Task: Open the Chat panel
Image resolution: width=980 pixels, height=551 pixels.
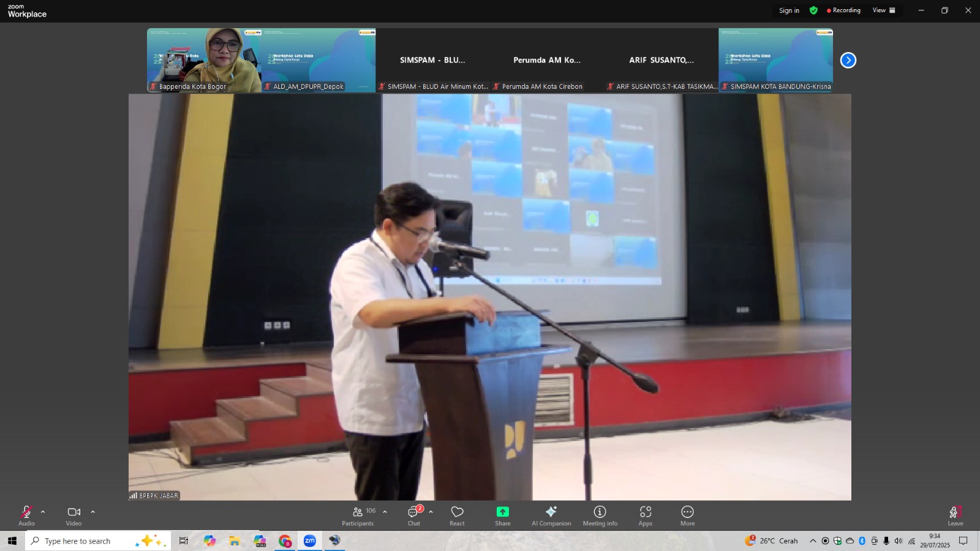Action: pyautogui.click(x=414, y=515)
